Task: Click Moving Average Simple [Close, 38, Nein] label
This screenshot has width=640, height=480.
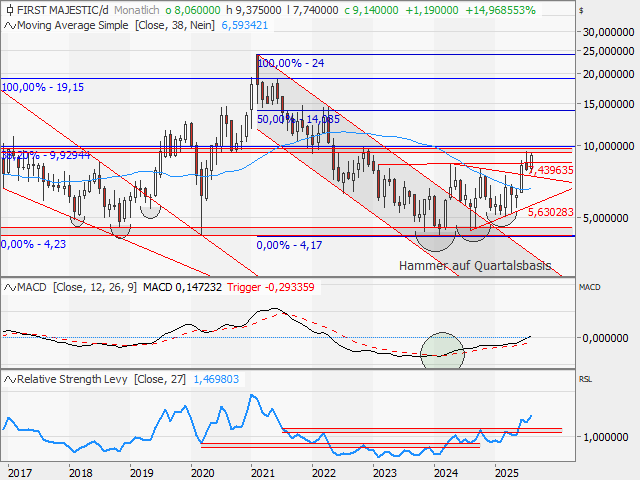Action: tap(116, 25)
